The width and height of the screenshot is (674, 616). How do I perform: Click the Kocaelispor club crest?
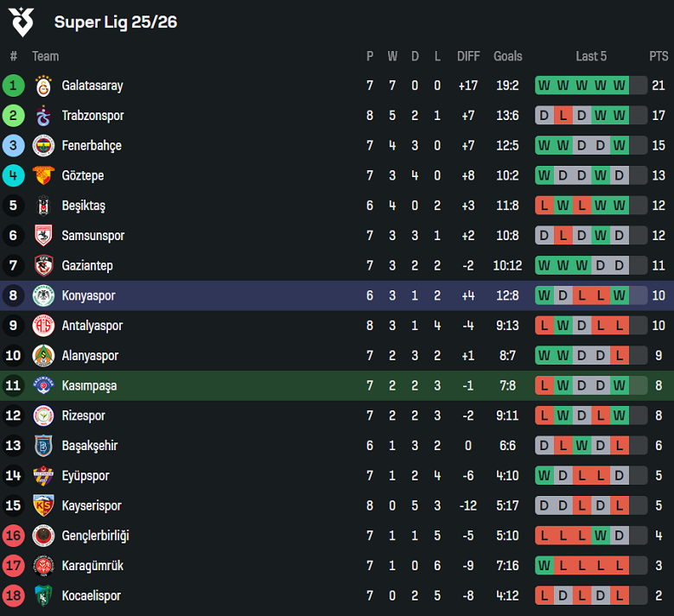coord(43,595)
